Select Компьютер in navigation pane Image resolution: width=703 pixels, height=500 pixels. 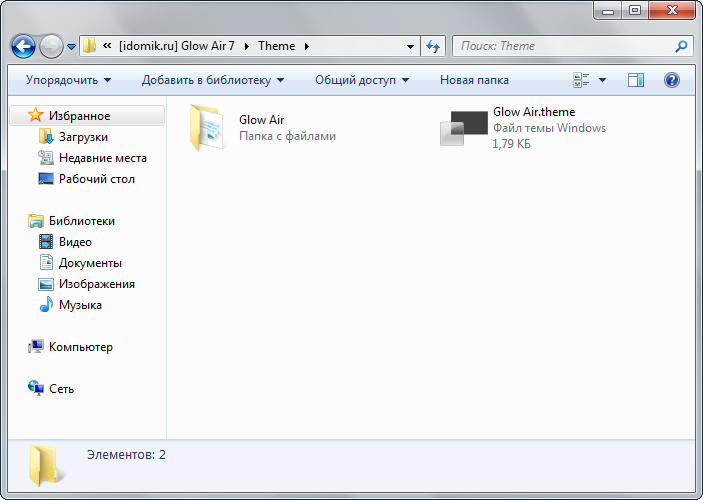(x=81, y=347)
